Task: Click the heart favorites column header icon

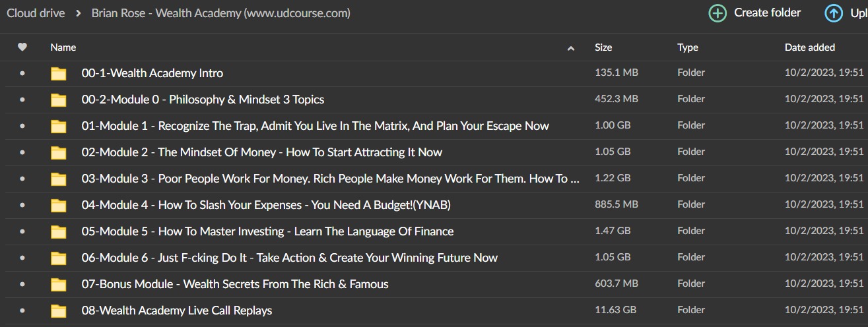Action: (x=22, y=47)
